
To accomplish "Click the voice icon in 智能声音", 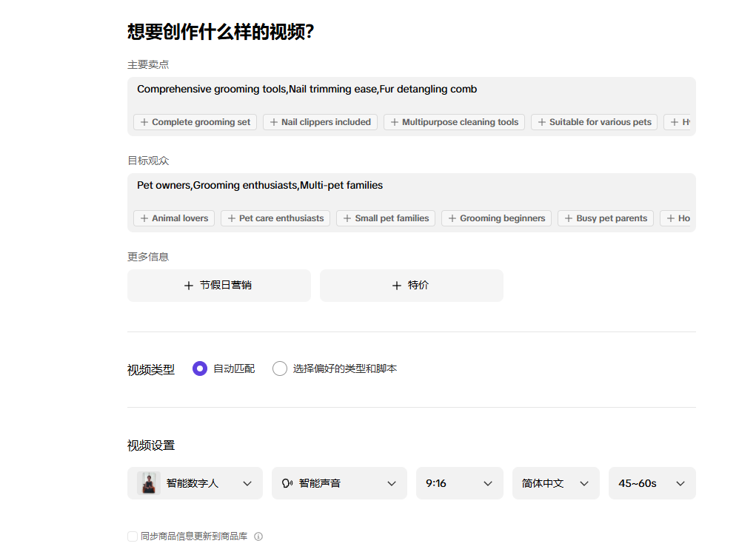I will tap(287, 483).
